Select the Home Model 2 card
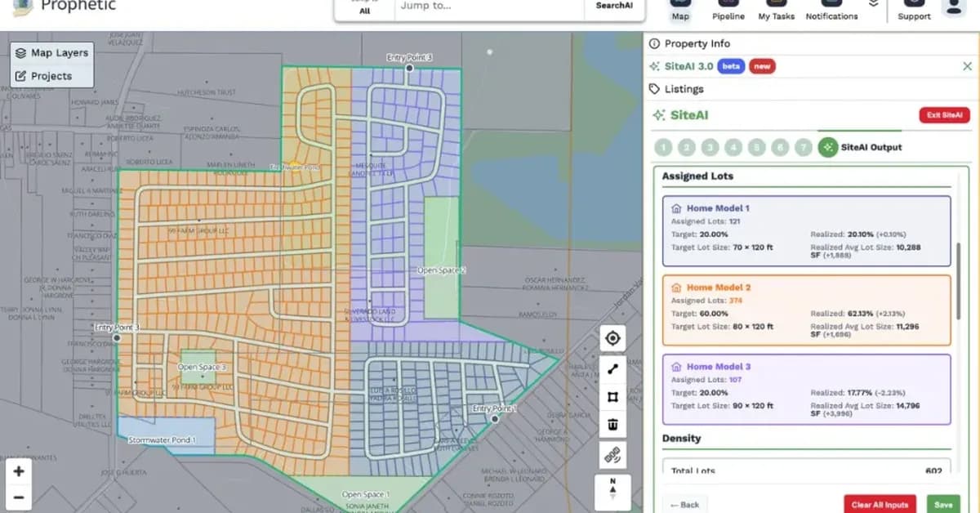The width and height of the screenshot is (980, 513). click(807, 310)
